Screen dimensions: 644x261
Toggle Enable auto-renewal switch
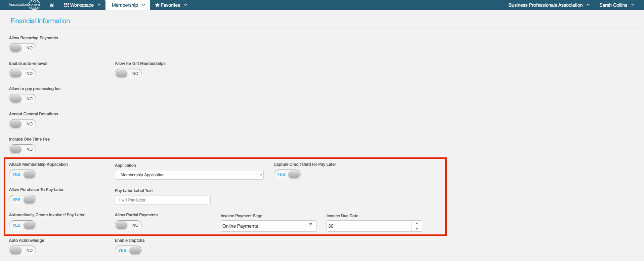[x=23, y=74]
